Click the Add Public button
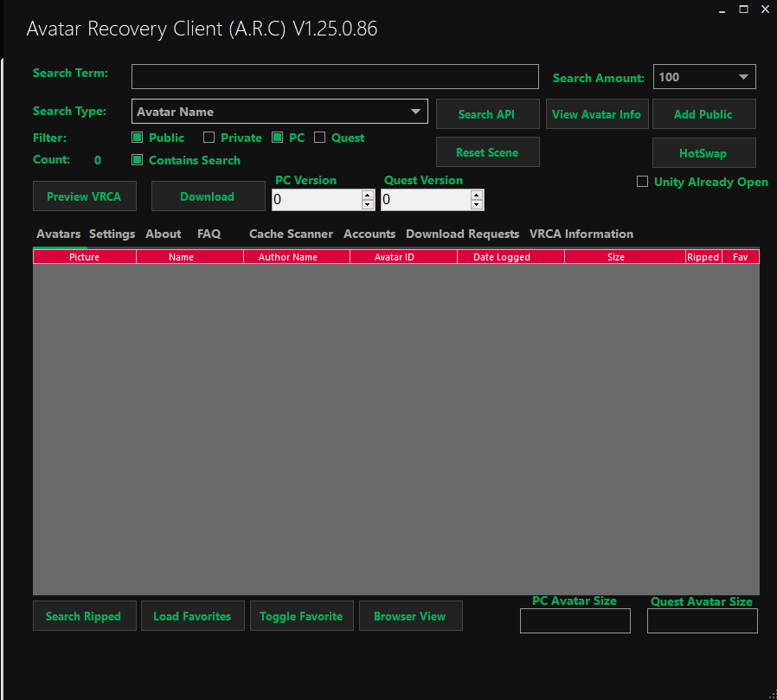This screenshot has width=777, height=700. click(x=704, y=114)
